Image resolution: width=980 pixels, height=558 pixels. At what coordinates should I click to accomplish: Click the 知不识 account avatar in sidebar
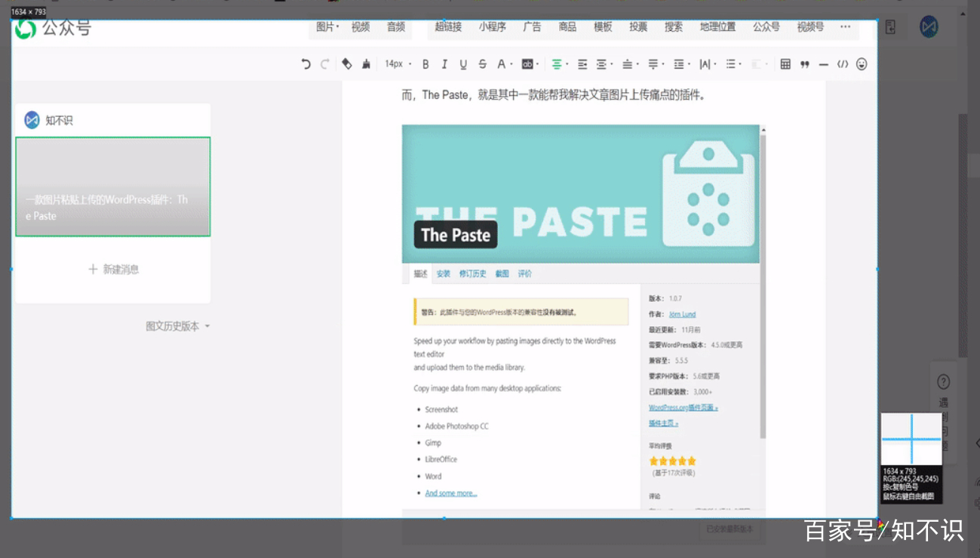[32, 120]
